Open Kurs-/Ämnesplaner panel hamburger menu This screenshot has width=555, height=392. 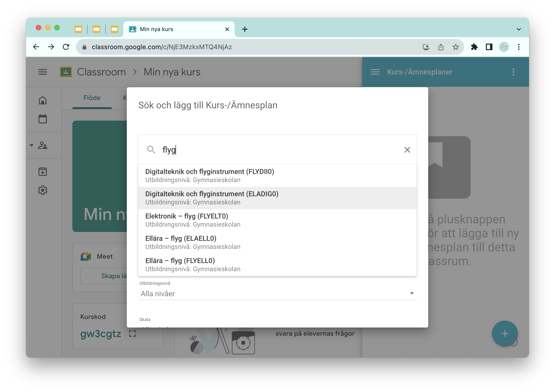(375, 72)
